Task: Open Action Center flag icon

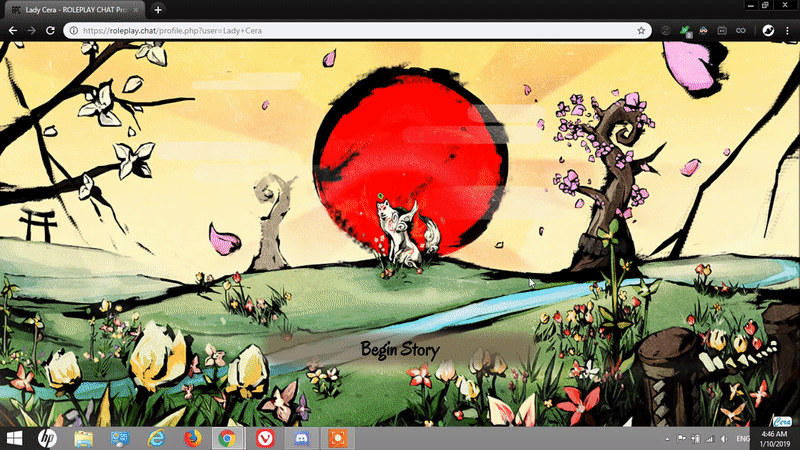Action: point(681,439)
